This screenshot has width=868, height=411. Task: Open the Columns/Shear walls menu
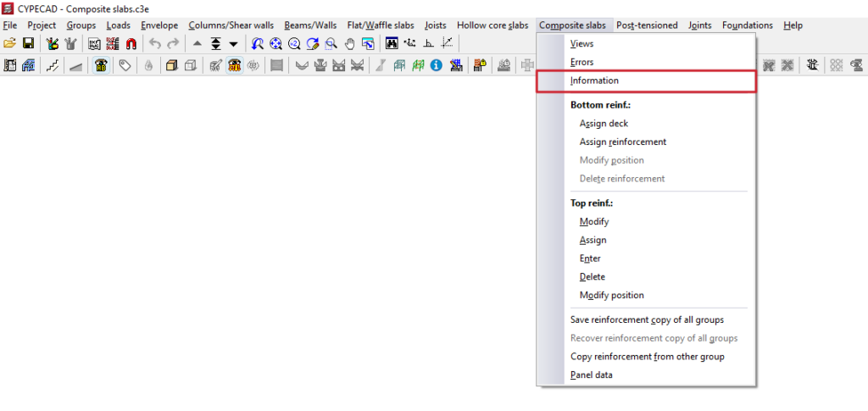231,25
